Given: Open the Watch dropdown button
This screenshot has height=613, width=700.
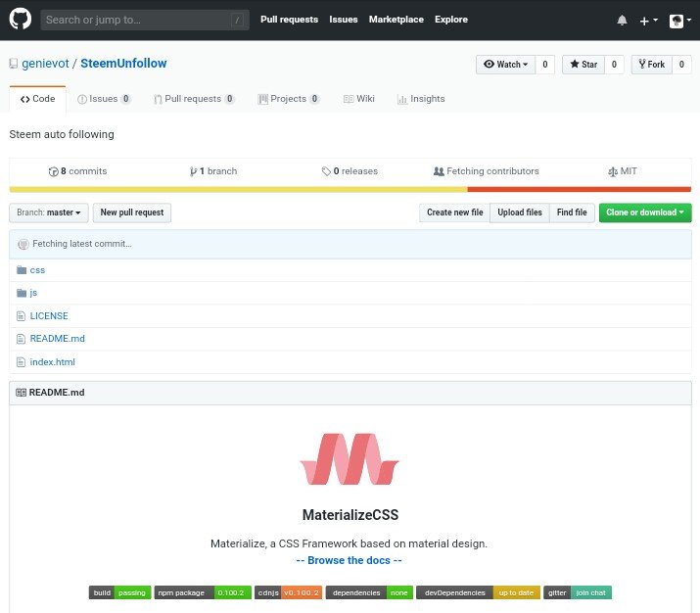Looking at the screenshot, I should (505, 65).
